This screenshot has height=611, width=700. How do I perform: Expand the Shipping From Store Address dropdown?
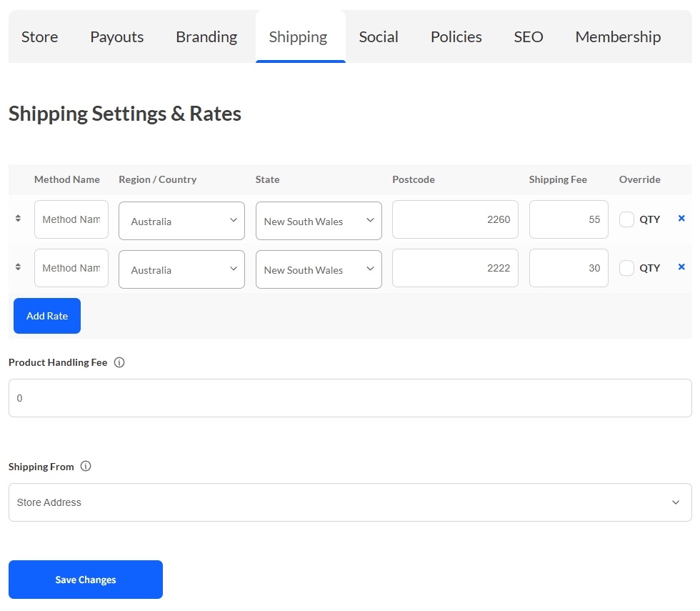[350, 502]
